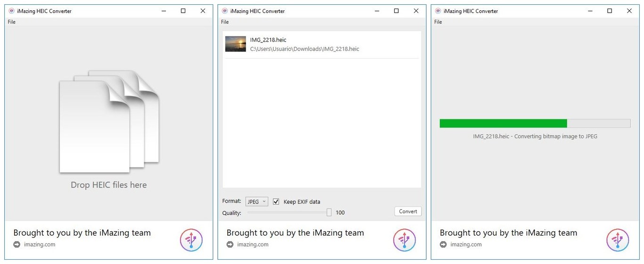Click 'Brought to you' banner text, right window
The width and height of the screenshot is (644, 264).
508,233
